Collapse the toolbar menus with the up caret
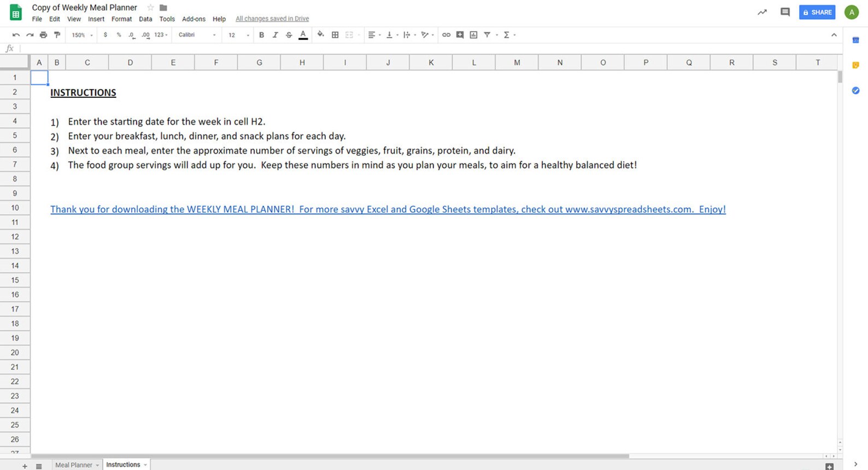This screenshot has height=470, width=868. coord(834,35)
